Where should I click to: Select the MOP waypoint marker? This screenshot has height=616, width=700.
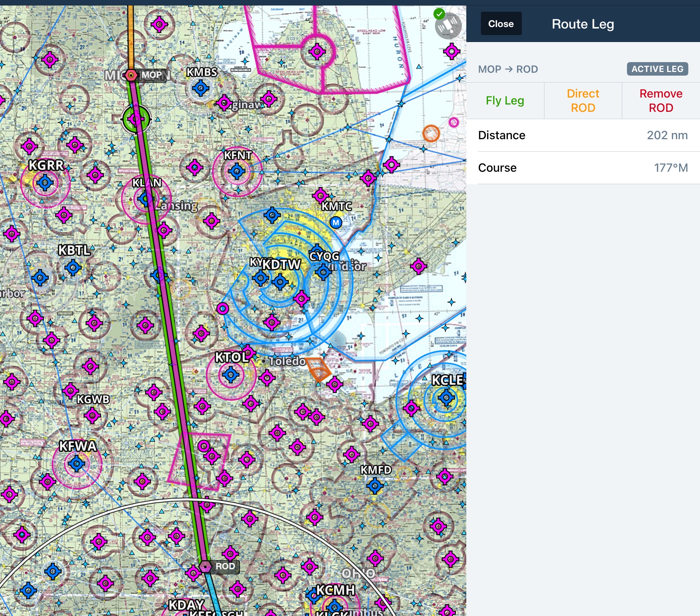tap(131, 75)
